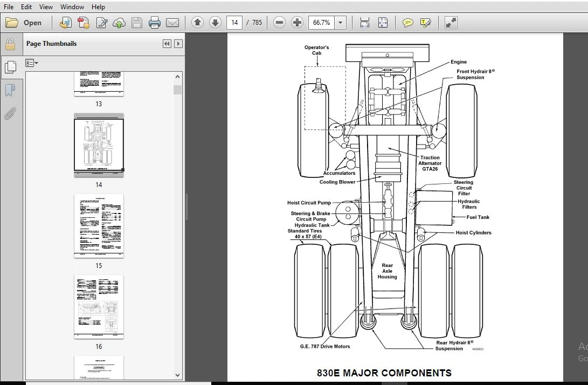The width and height of the screenshot is (588, 385).
Task: Select the page 13 thumbnail
Action: [x=99, y=84]
